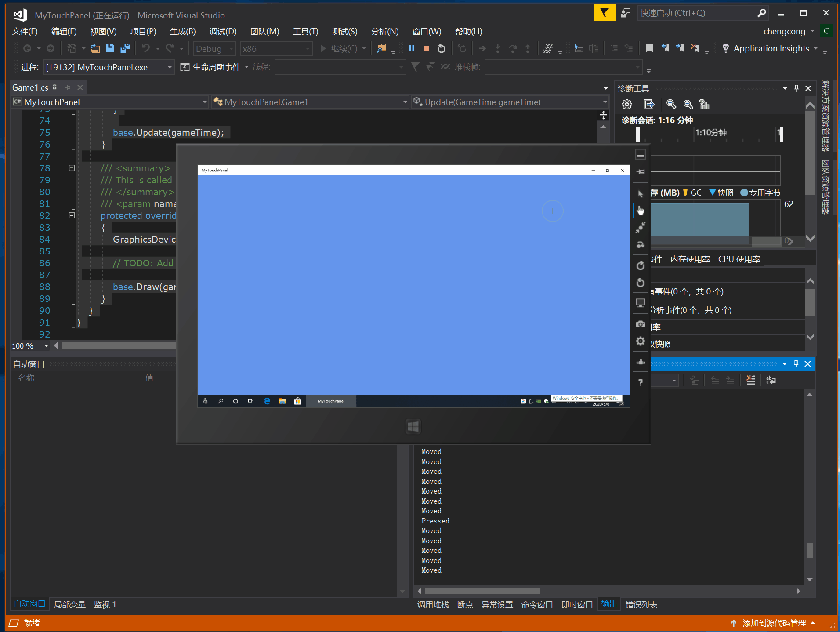Viewport: 840px width, 632px height.
Task: Click the output pane horizontal scrollbar thumb
Action: click(482, 591)
